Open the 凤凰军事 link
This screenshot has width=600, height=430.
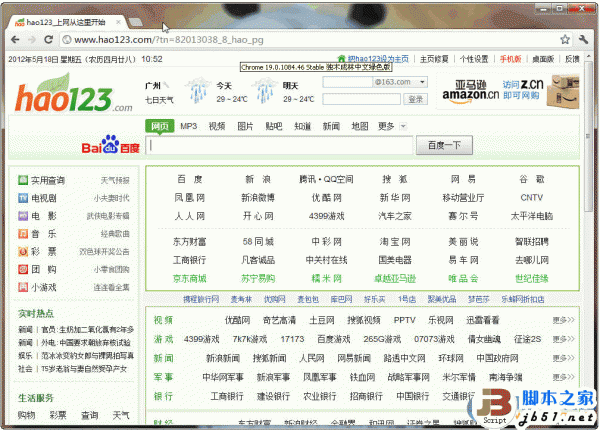pos(320,377)
